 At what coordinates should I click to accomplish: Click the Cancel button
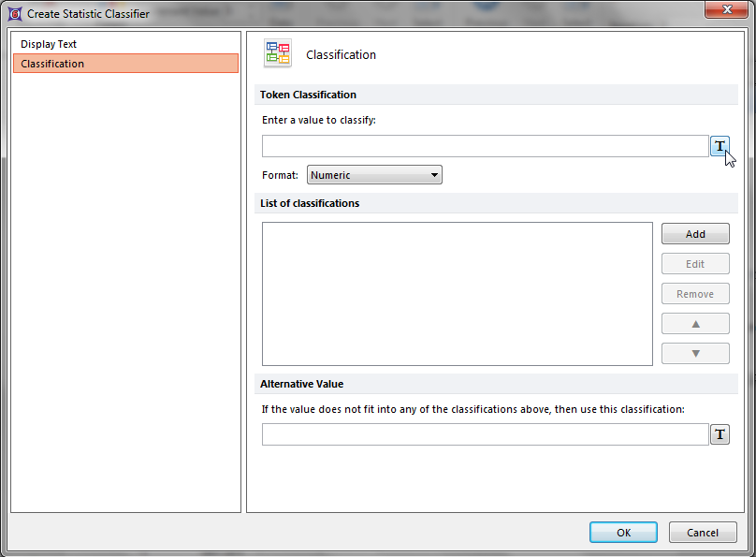click(x=703, y=533)
